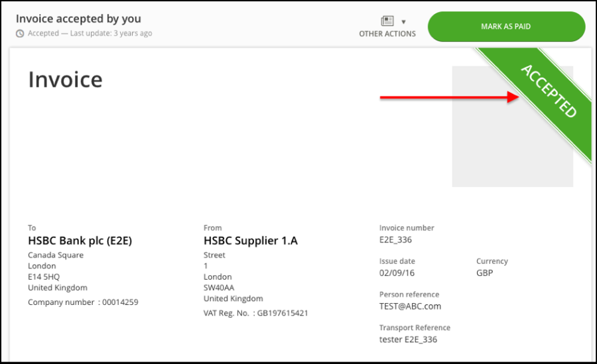Image resolution: width=597 pixels, height=364 pixels.
Task: Select transport reference tester E2E_336
Action: coord(408,339)
